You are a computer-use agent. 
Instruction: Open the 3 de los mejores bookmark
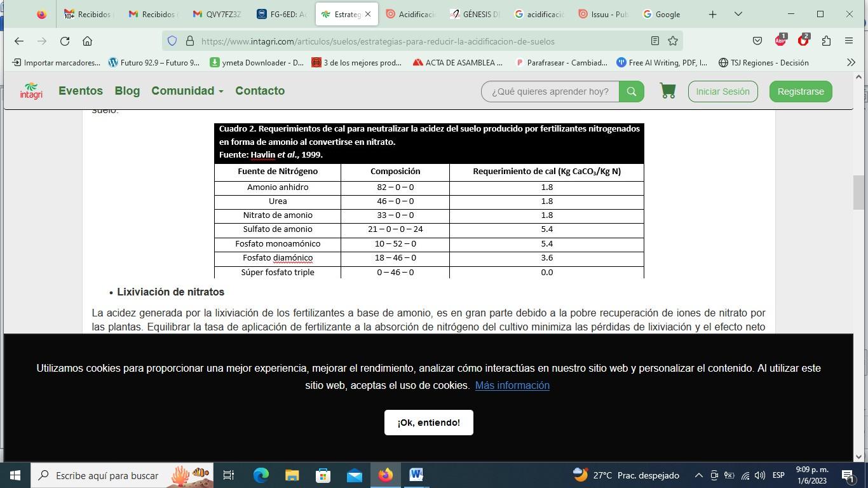click(356, 62)
